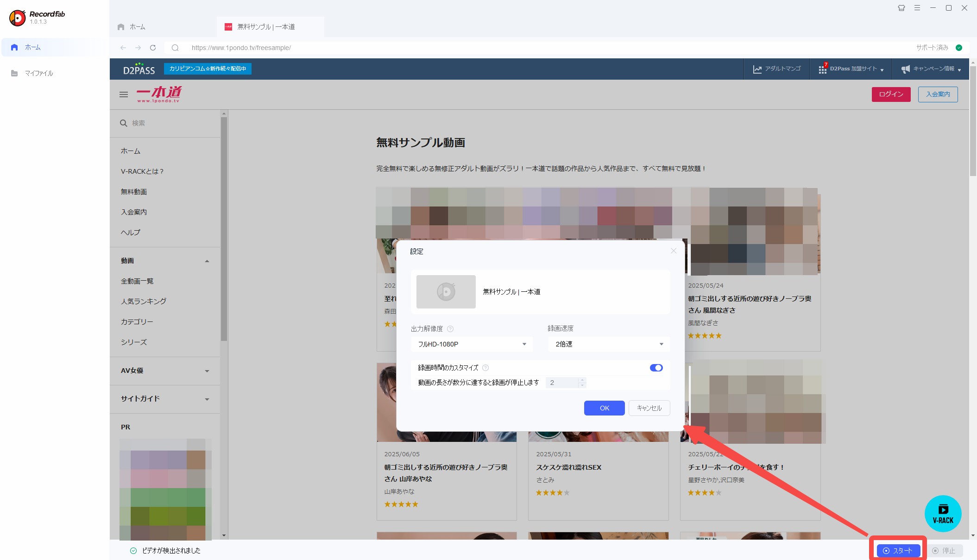
Task: Click the キャンセル button
Action: point(649,408)
